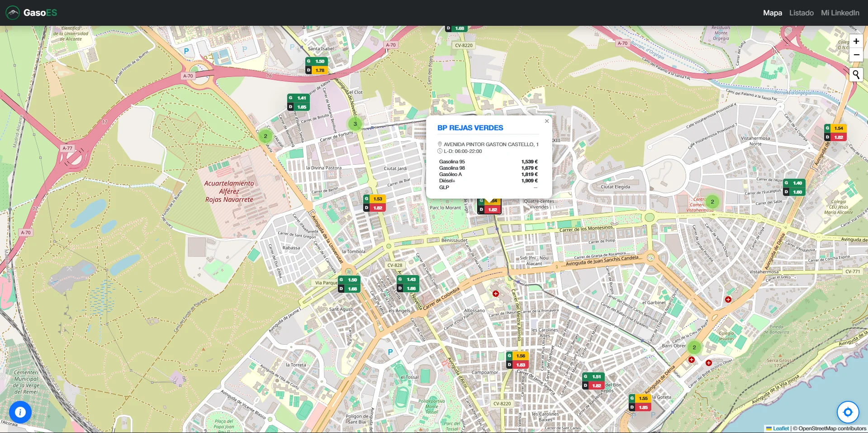Open the OpenStreetMap contributors link
Image resolution: width=868 pixels, height=433 pixels.
tap(832, 428)
